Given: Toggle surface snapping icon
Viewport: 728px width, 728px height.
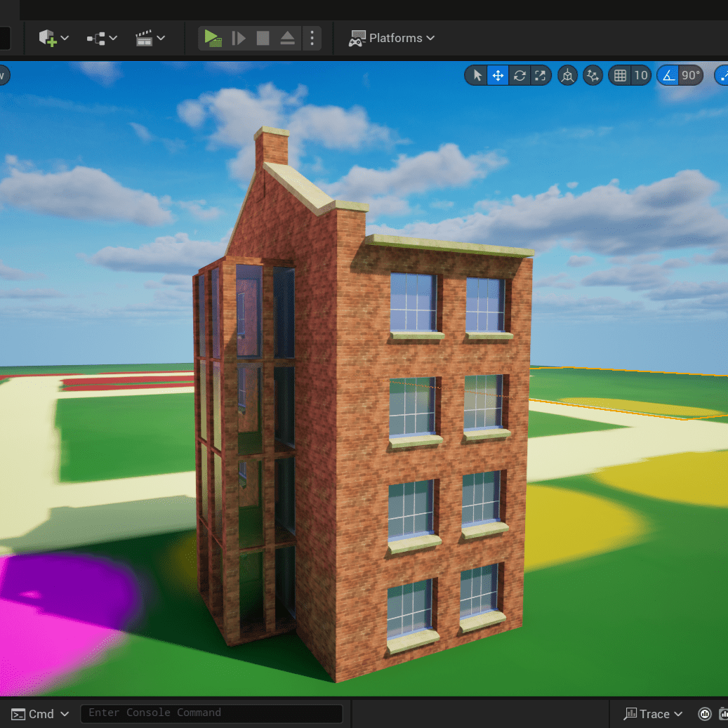Looking at the screenshot, I should pos(593,75).
